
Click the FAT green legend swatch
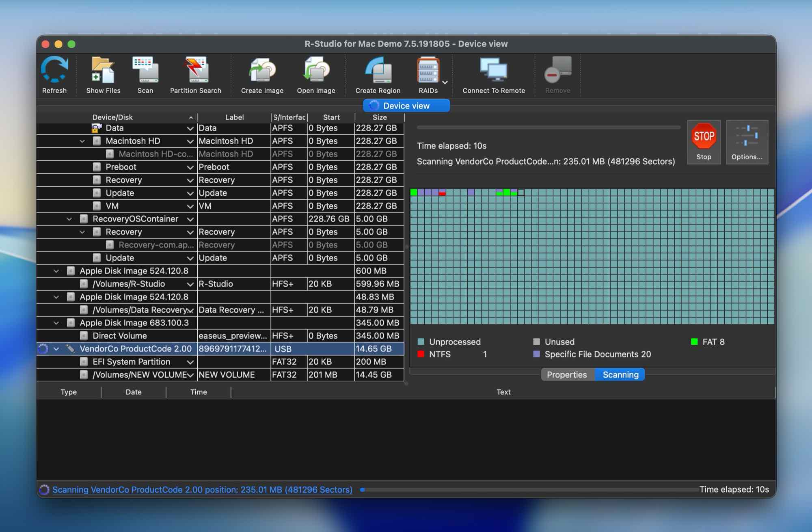tap(694, 342)
